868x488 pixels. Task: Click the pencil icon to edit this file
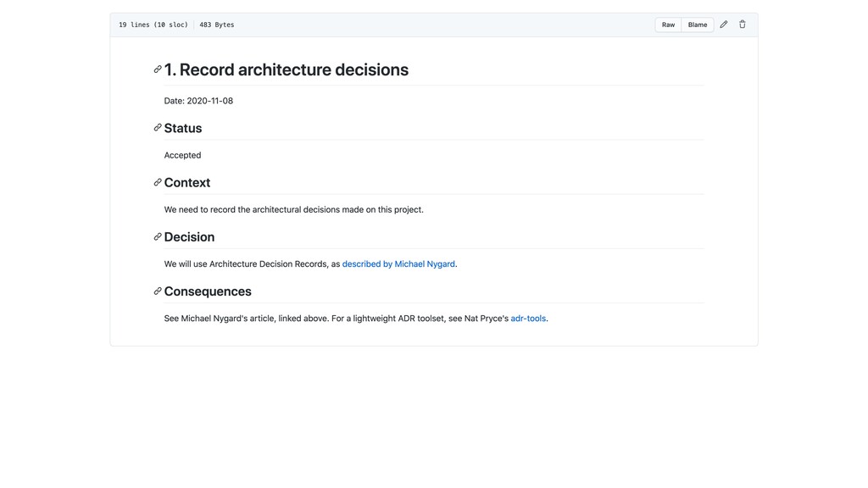pos(724,25)
